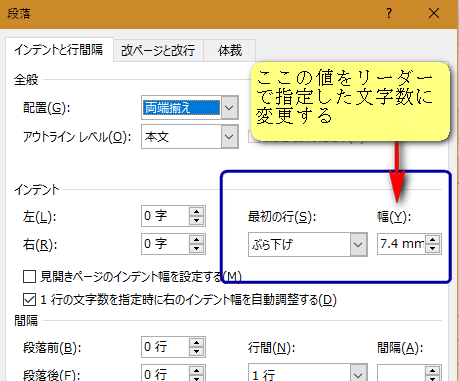Decrease the 右 indent value
Viewport: 459px width, 381px height.
(196, 248)
